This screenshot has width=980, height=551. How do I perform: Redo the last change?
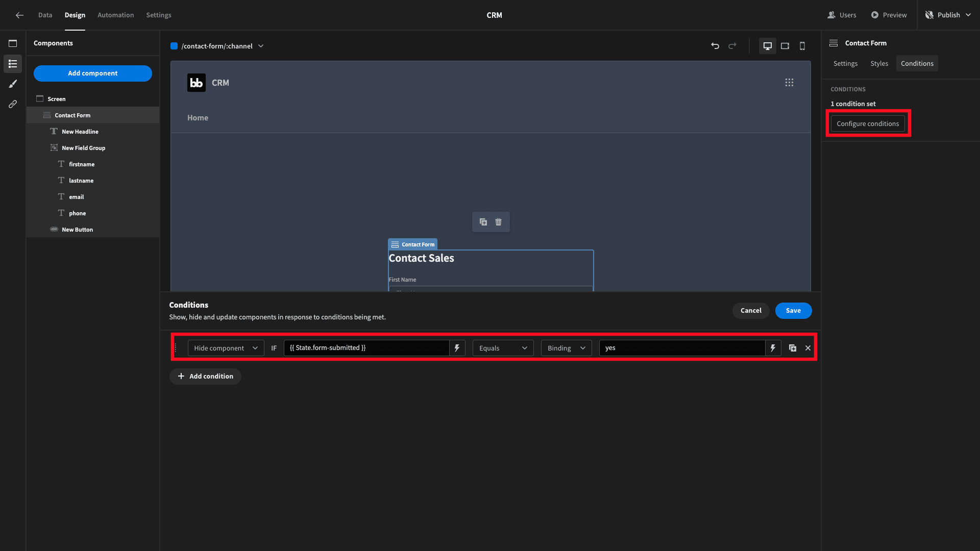(x=732, y=46)
